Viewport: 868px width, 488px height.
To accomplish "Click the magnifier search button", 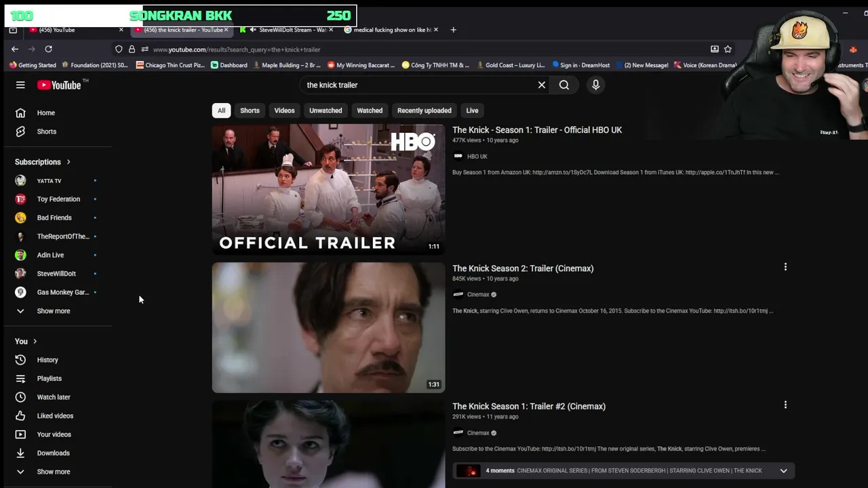I will [x=564, y=85].
